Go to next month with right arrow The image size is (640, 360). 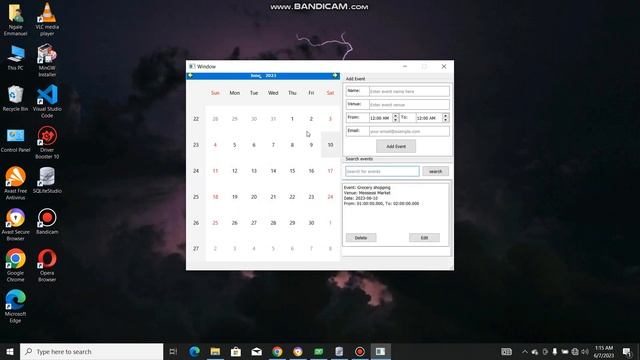point(335,76)
